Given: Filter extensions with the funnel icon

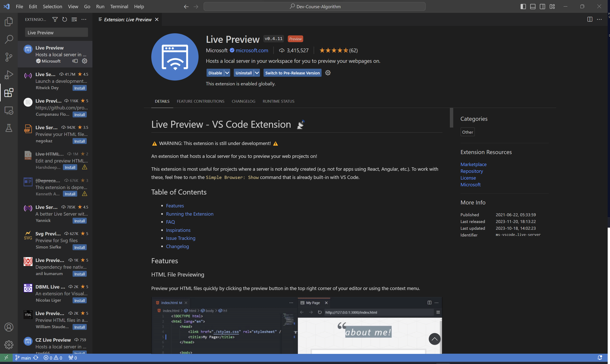Looking at the screenshot, I should (55, 19).
